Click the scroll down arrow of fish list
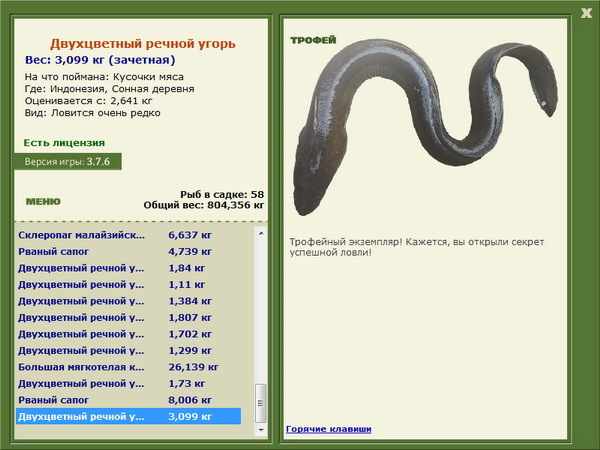Image resolution: width=600 pixels, height=450 pixels. coord(261,430)
